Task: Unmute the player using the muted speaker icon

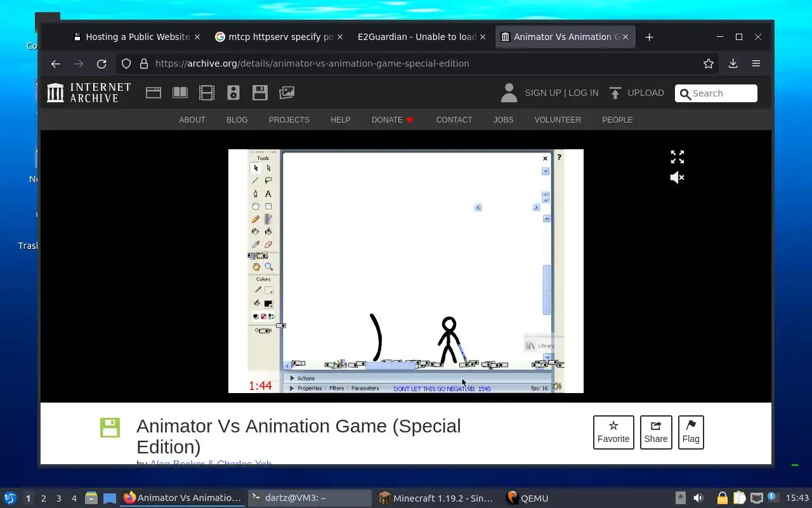Action: coord(678,177)
